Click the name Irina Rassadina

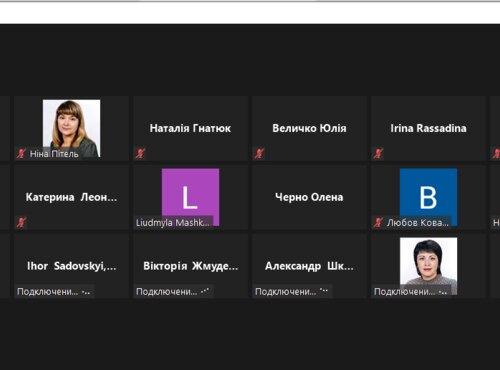click(428, 128)
